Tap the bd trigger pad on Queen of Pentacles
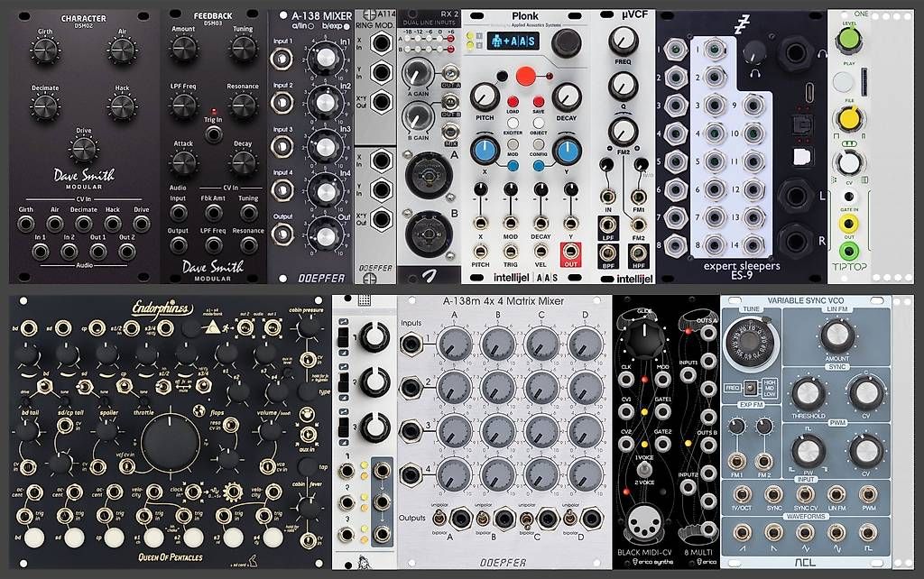924x579 pixels. 34,538
